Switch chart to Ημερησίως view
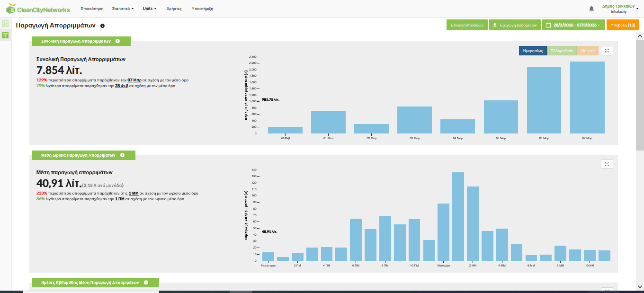Image resolution: width=644 pixels, height=293 pixels. click(533, 51)
